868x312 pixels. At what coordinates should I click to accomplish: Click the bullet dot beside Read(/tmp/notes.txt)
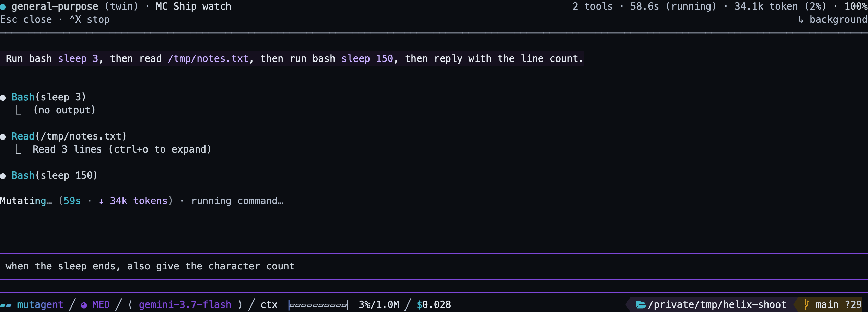pyautogui.click(x=3, y=137)
